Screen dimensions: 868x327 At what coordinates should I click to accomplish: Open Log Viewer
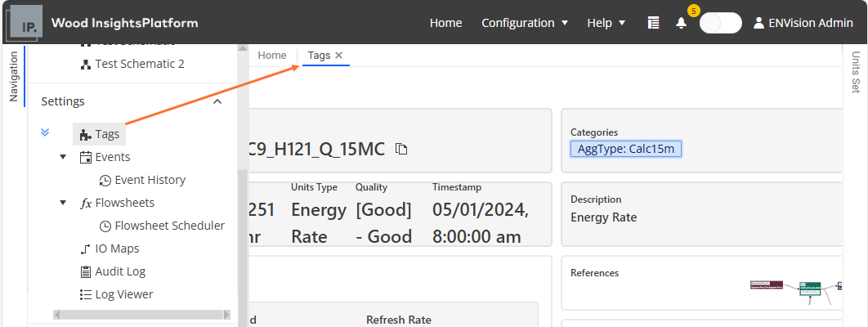tap(124, 294)
